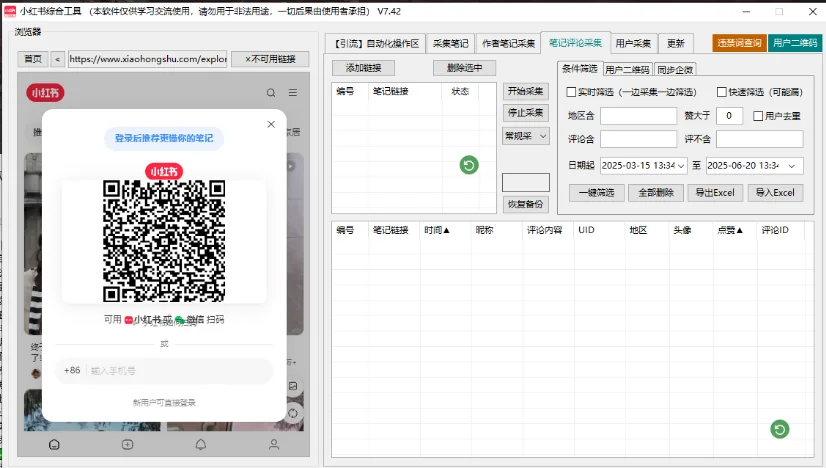
Task: Click 一键筛选 button
Action: [x=596, y=193]
